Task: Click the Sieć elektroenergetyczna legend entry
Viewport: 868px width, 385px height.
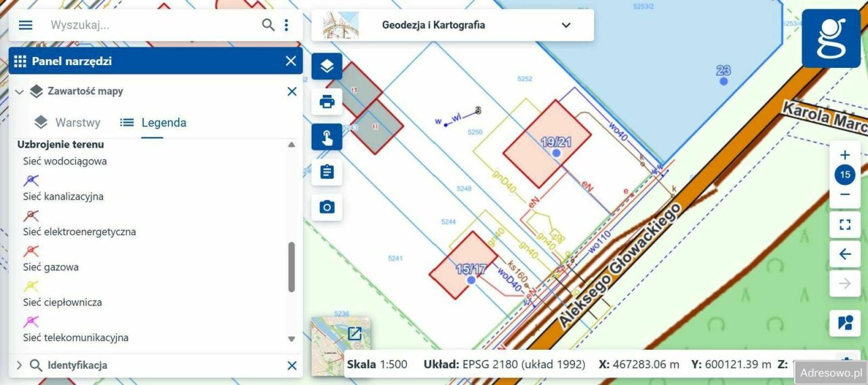Action: pyautogui.click(x=79, y=232)
